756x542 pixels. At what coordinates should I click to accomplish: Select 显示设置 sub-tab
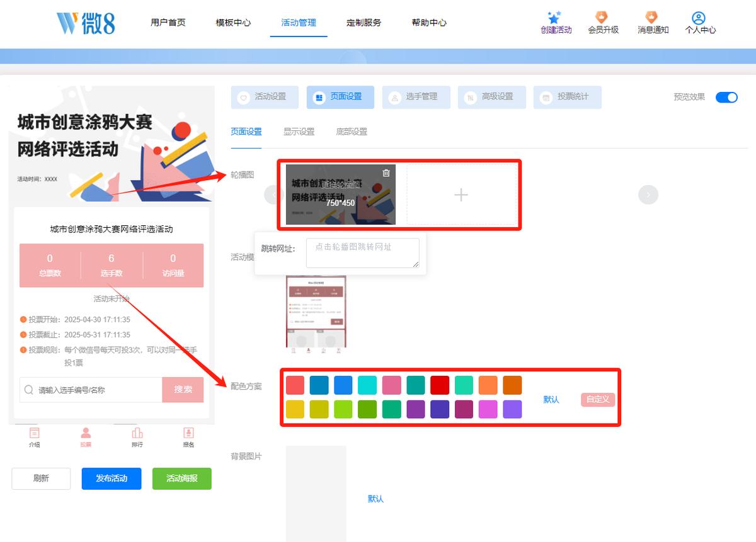point(299,132)
